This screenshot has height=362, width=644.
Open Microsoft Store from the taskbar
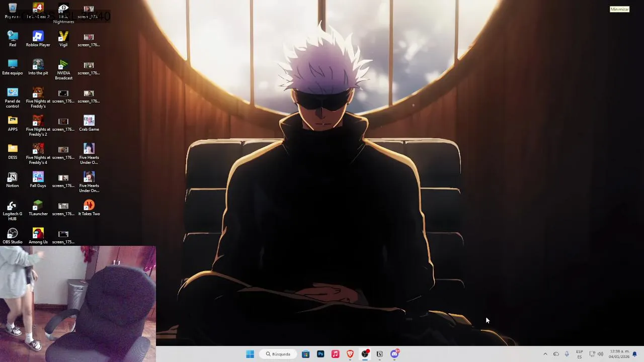(305, 354)
